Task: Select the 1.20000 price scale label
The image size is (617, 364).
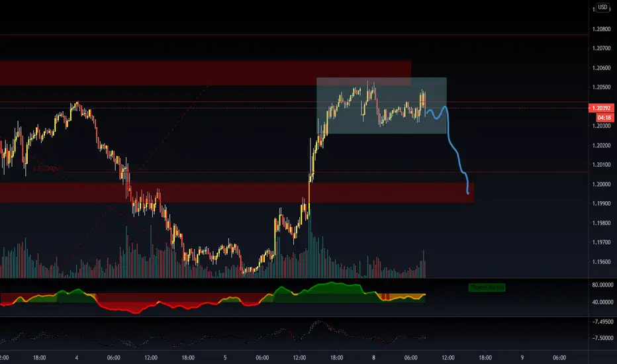Action: tap(601, 184)
